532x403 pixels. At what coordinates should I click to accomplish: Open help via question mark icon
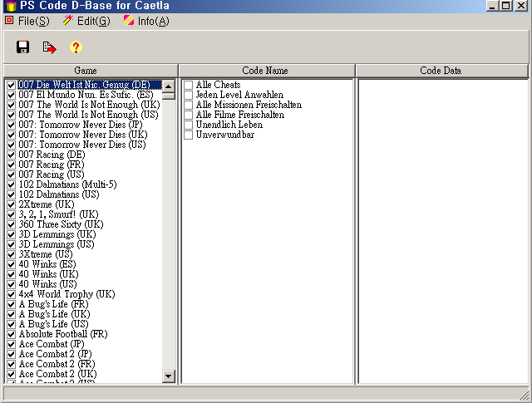[76, 47]
